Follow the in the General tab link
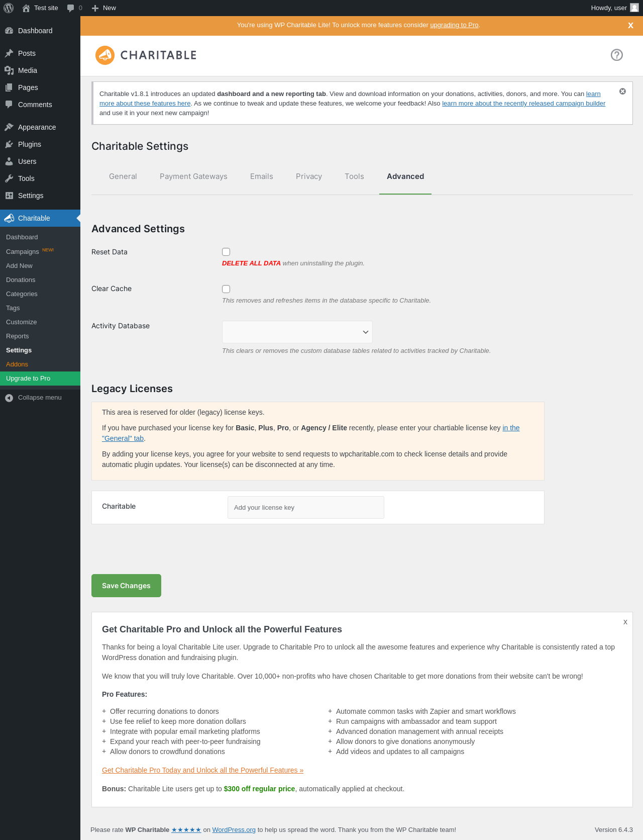The width and height of the screenshot is (643, 840). [123, 438]
